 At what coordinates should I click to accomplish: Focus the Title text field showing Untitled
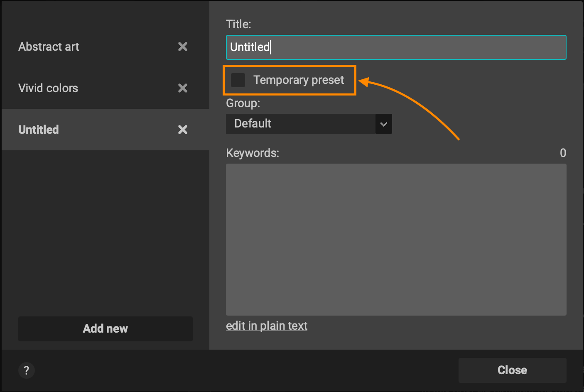coord(396,47)
